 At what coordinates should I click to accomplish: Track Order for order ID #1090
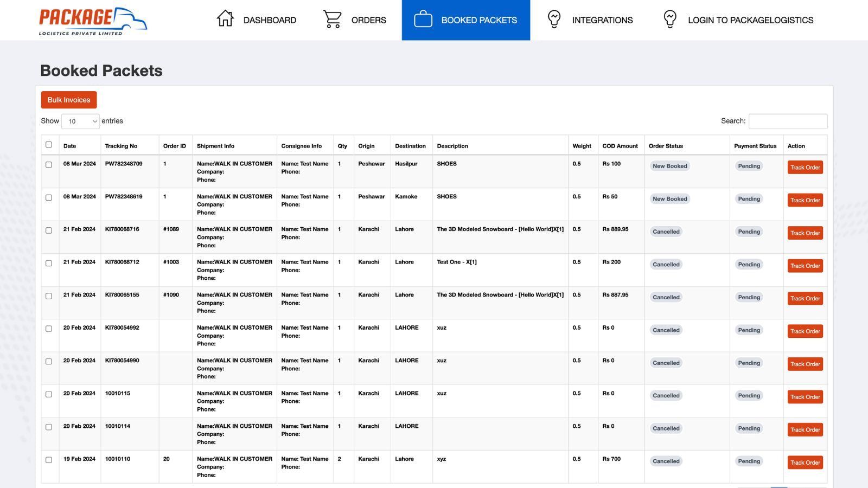[805, 299]
